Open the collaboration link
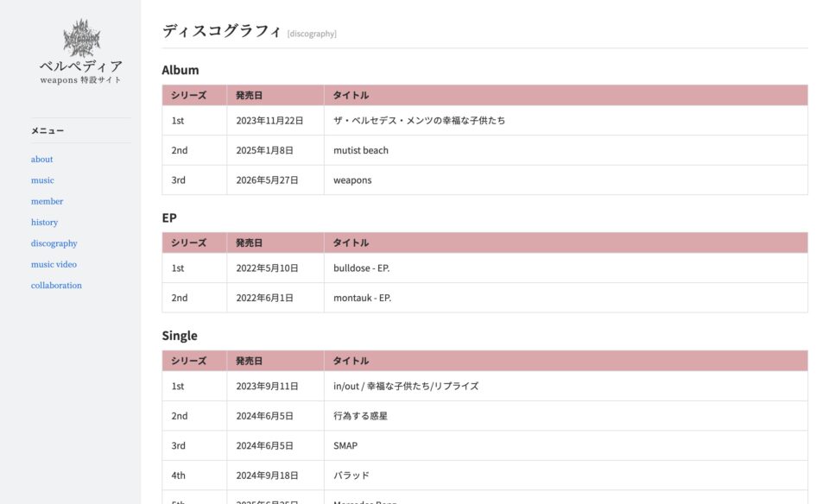This screenshot has height=504, width=829. 57,286
